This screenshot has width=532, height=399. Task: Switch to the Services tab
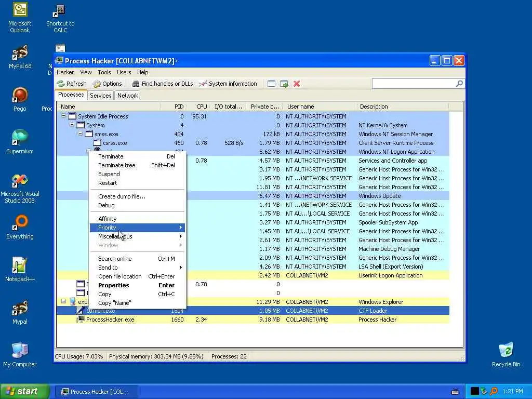point(100,96)
